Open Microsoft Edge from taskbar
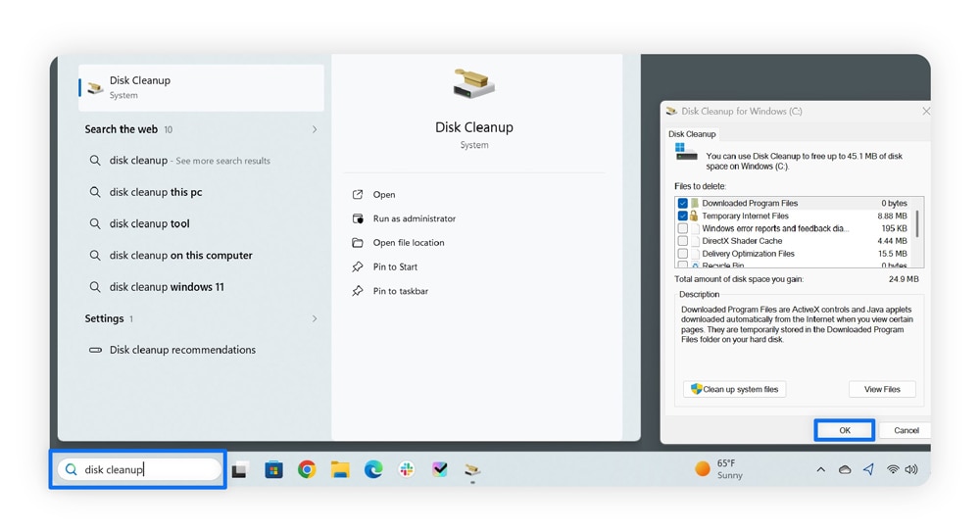 point(373,469)
